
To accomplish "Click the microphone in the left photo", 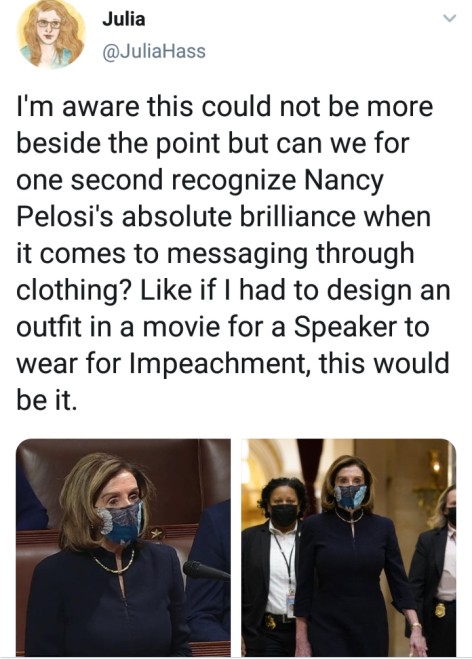I will coord(206,571).
